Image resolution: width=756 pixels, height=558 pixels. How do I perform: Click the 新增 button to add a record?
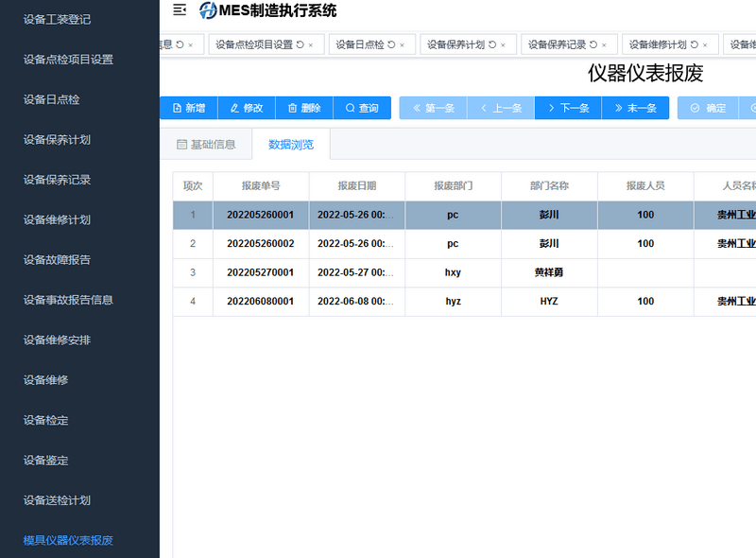pyautogui.click(x=189, y=108)
